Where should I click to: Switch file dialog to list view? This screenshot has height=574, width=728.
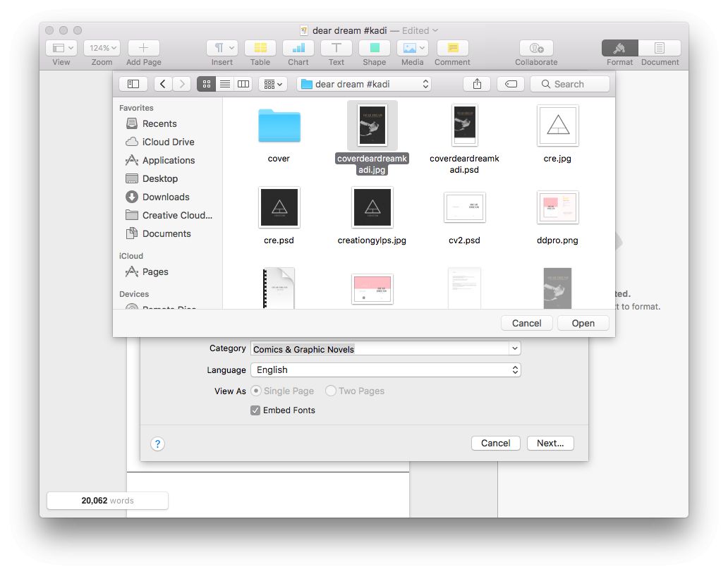tap(224, 84)
